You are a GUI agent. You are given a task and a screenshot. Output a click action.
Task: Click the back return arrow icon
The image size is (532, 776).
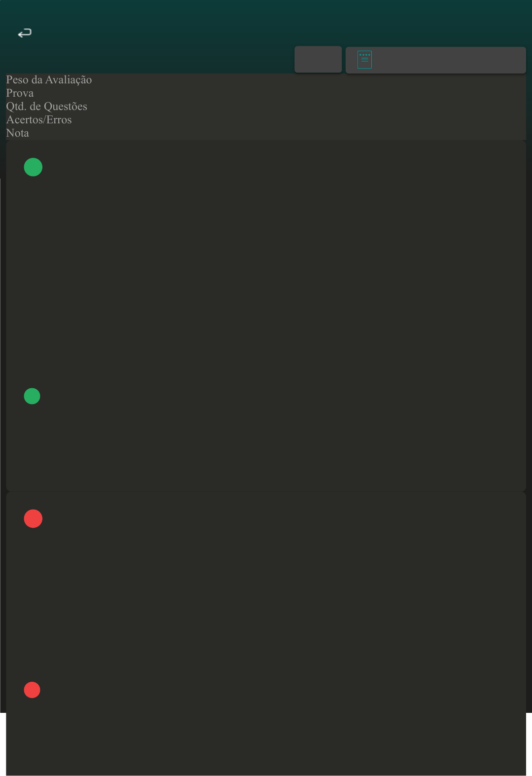(x=25, y=33)
